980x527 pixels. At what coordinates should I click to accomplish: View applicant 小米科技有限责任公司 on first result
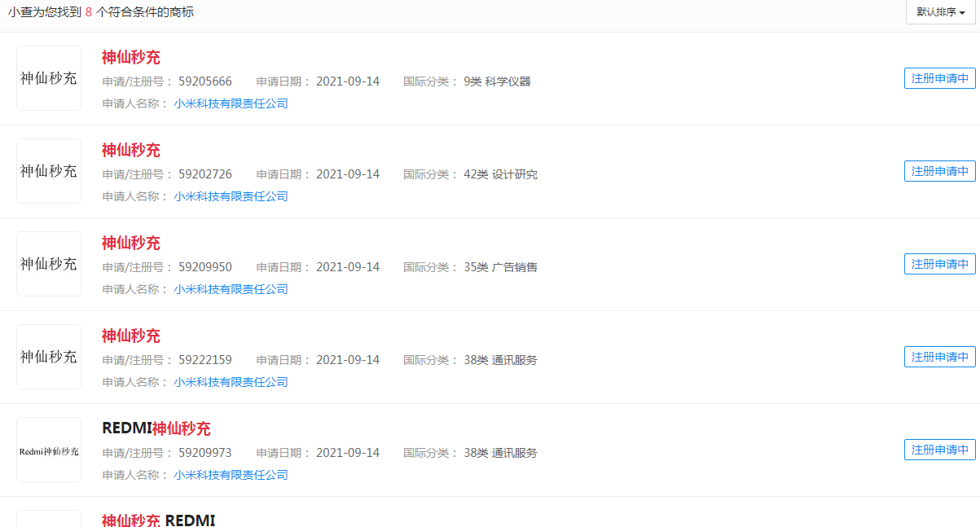[x=231, y=103]
